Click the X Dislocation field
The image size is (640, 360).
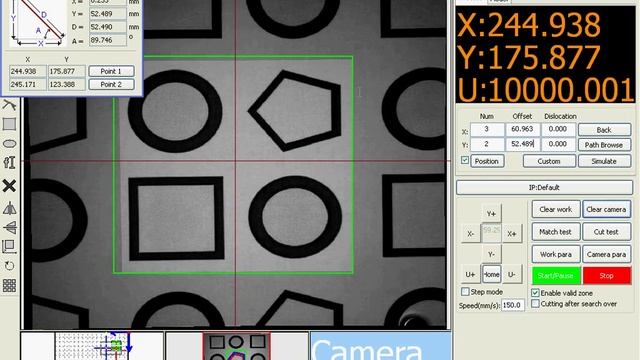click(558, 129)
